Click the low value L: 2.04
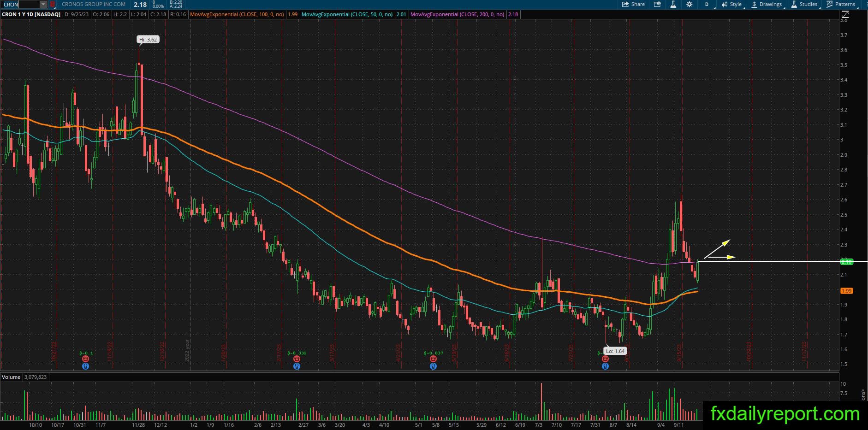Screen dimensions: 868x430 pyautogui.click(x=138, y=14)
